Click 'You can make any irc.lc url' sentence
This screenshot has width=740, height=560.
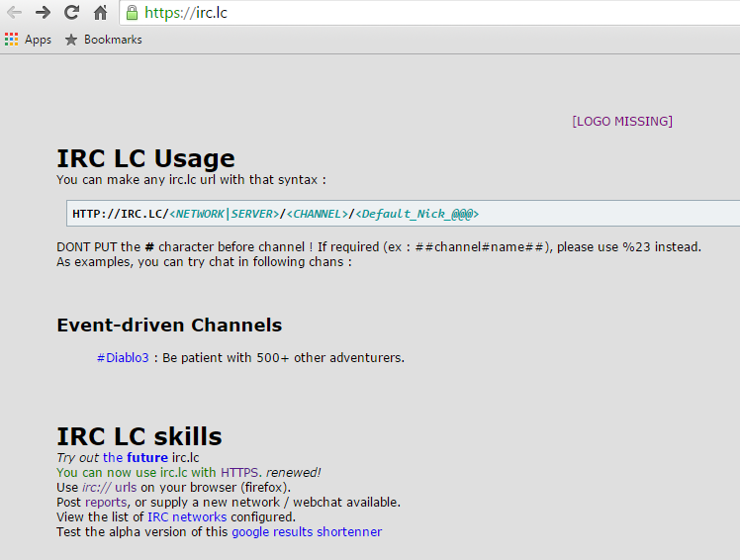coord(191,180)
